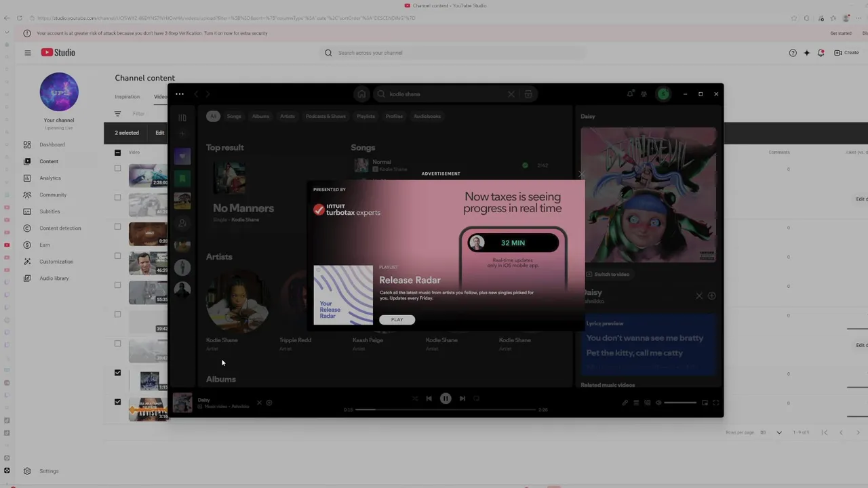Toggle repeat in Spotify player
Screen dimensions: 868x488
click(477, 399)
